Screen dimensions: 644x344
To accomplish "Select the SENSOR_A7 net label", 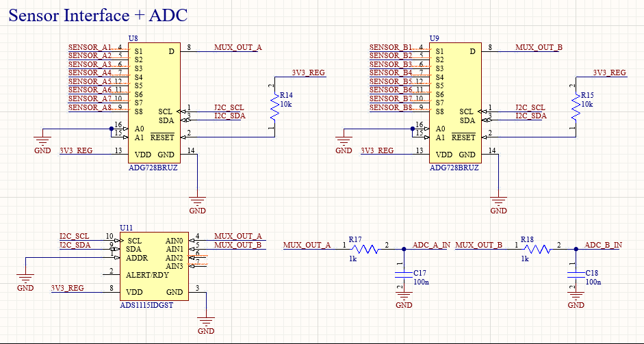I will tap(90, 98).
